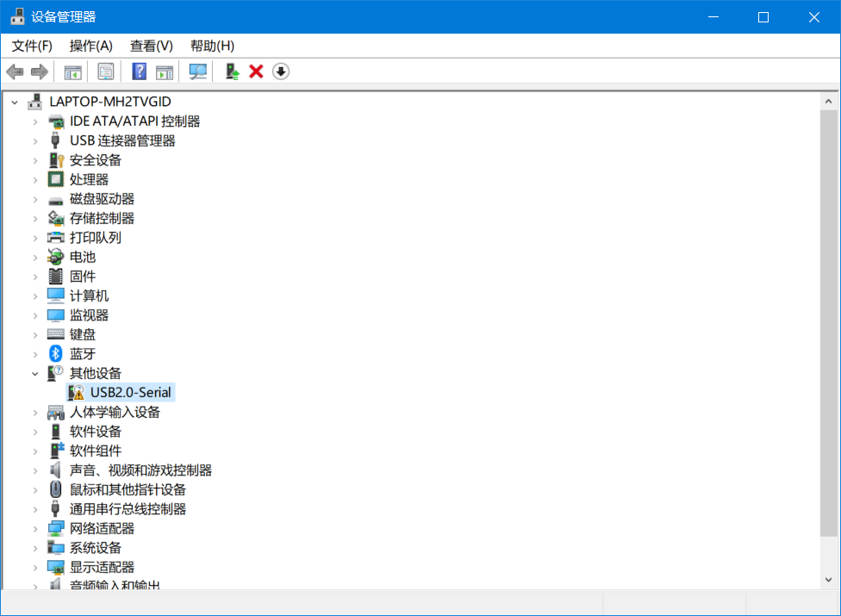This screenshot has width=841, height=616.
Task: Click the vertical scrollbar thumb
Action: [x=828, y=323]
